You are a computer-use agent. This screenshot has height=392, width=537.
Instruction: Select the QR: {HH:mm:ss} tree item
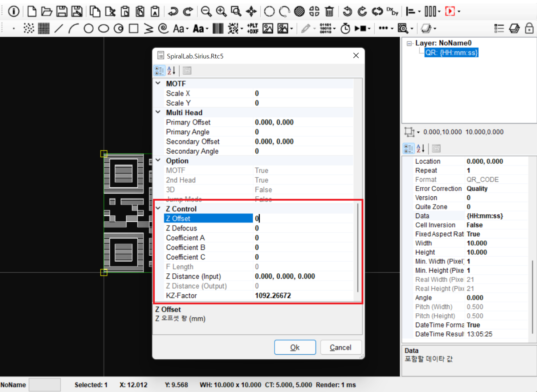[x=451, y=53]
